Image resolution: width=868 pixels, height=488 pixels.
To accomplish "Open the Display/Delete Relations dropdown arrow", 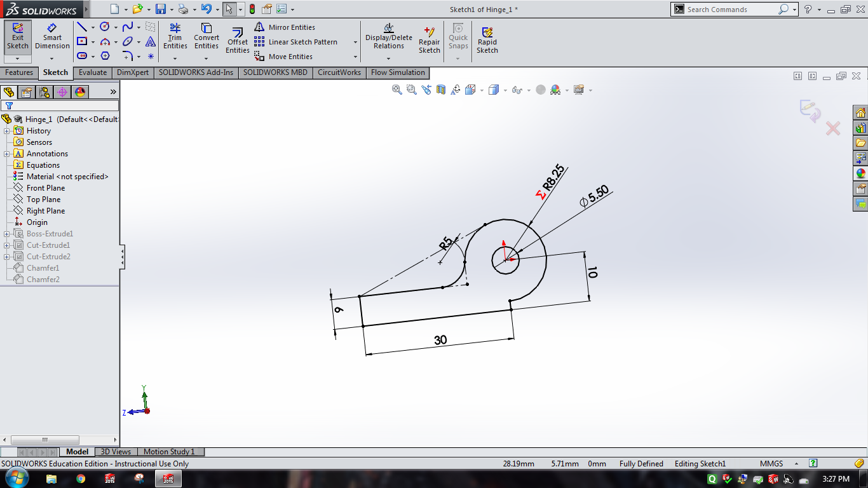I will pyautogui.click(x=388, y=58).
